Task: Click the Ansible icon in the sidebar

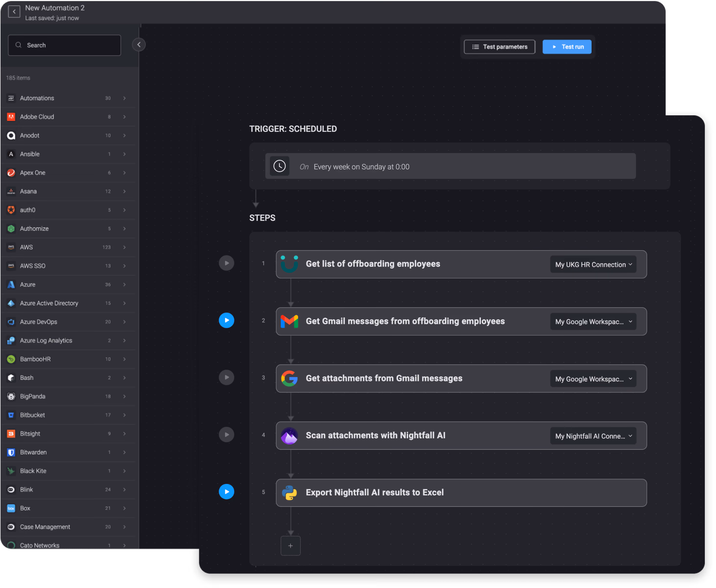Action: tap(11, 154)
